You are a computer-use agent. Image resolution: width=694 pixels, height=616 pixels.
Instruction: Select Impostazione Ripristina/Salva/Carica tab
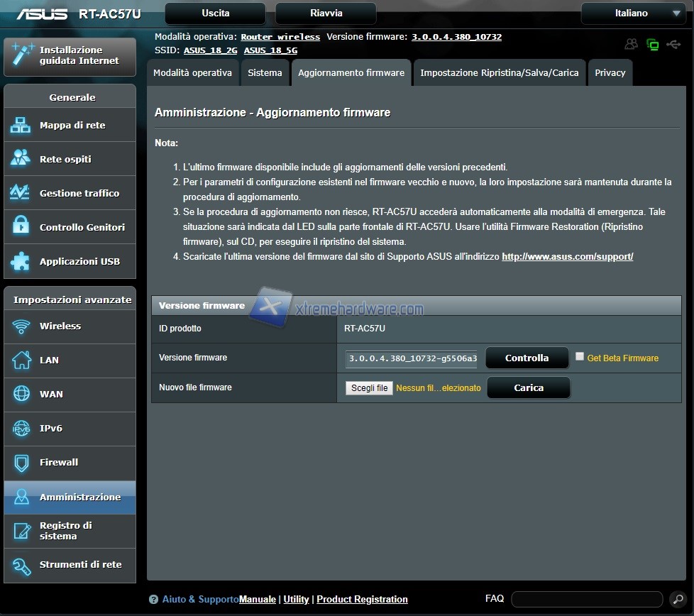[499, 73]
